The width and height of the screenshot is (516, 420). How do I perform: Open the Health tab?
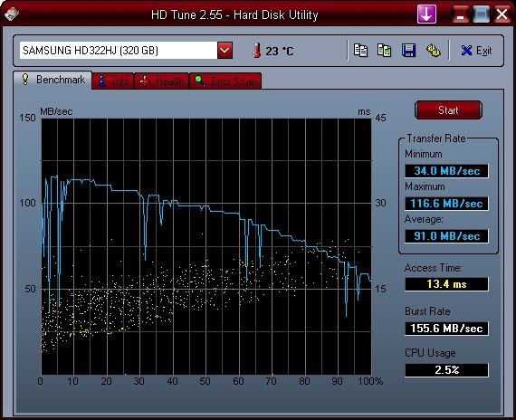point(161,81)
